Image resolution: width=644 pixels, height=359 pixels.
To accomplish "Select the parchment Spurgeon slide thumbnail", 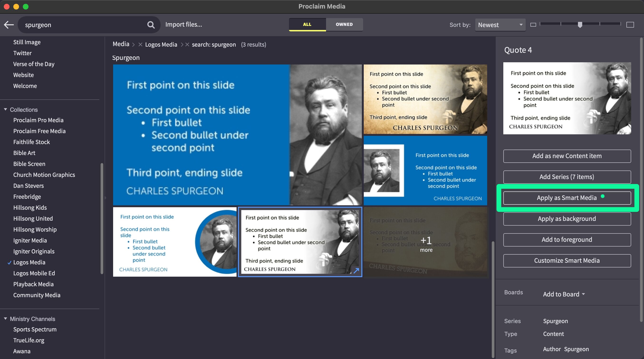I will pyautogui.click(x=425, y=99).
